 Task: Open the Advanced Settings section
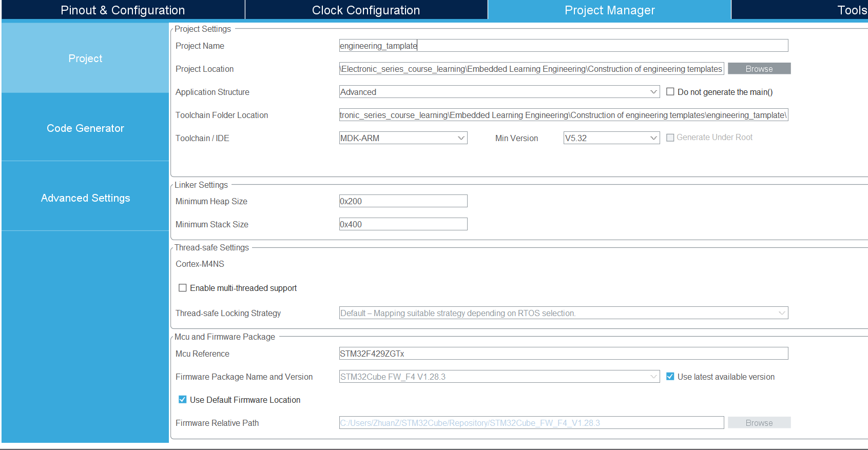click(x=85, y=198)
